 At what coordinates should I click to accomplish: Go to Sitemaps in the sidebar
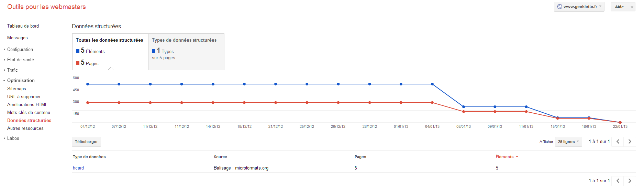pyautogui.click(x=16, y=89)
